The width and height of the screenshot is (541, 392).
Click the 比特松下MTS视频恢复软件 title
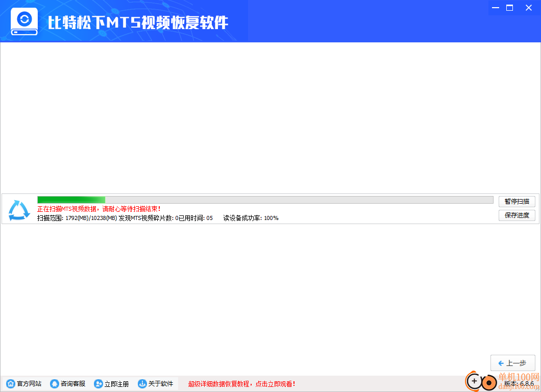[138, 23]
